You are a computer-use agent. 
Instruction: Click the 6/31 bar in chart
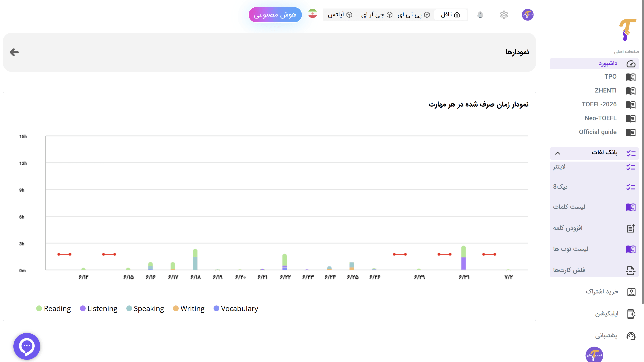click(464, 258)
